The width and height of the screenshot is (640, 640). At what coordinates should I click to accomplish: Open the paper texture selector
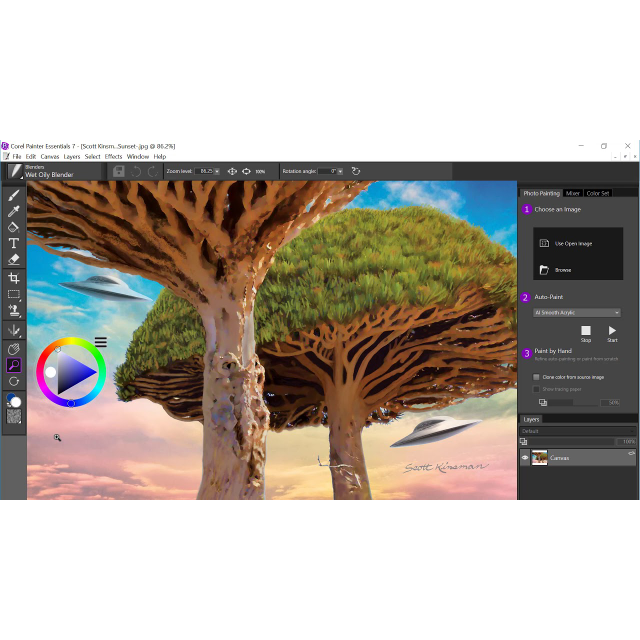(13, 416)
